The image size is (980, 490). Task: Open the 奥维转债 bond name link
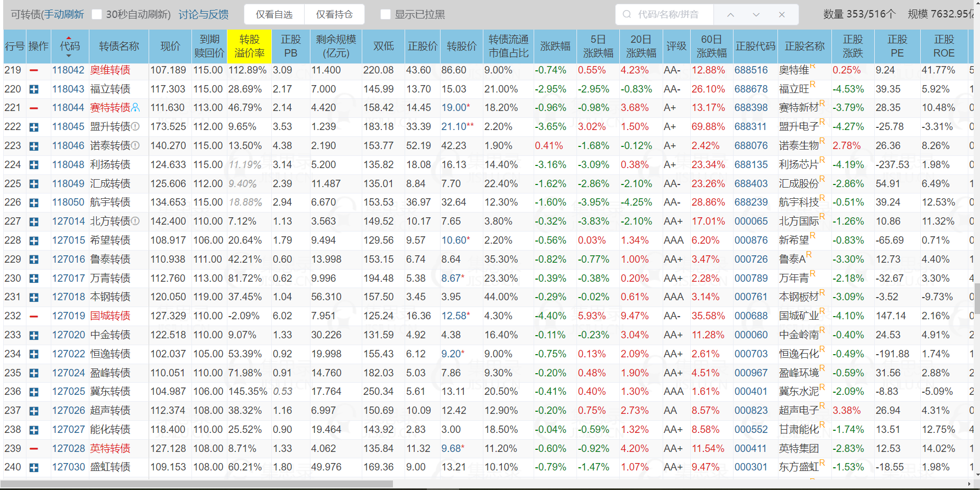click(110, 70)
